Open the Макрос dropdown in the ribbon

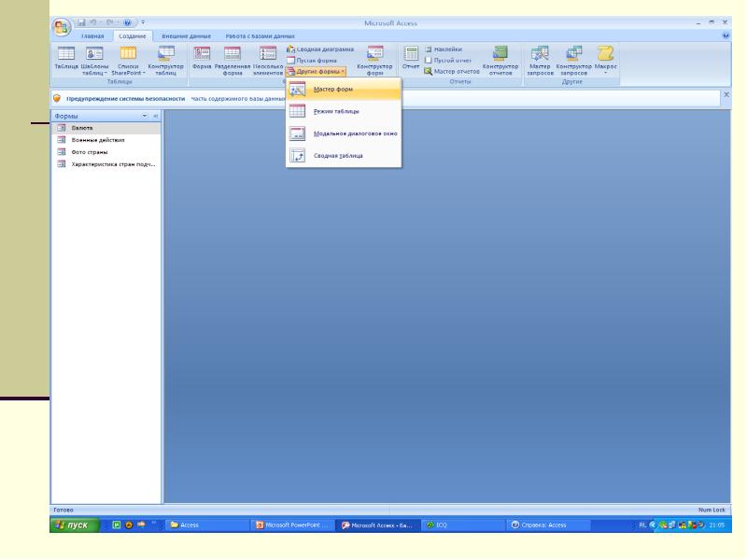point(605,61)
